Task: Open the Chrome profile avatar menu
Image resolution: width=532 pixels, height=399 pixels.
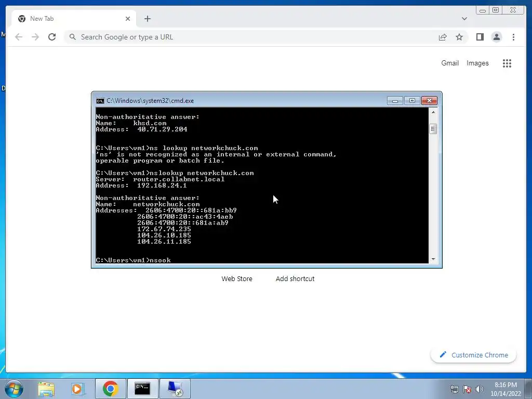Action: click(x=496, y=37)
